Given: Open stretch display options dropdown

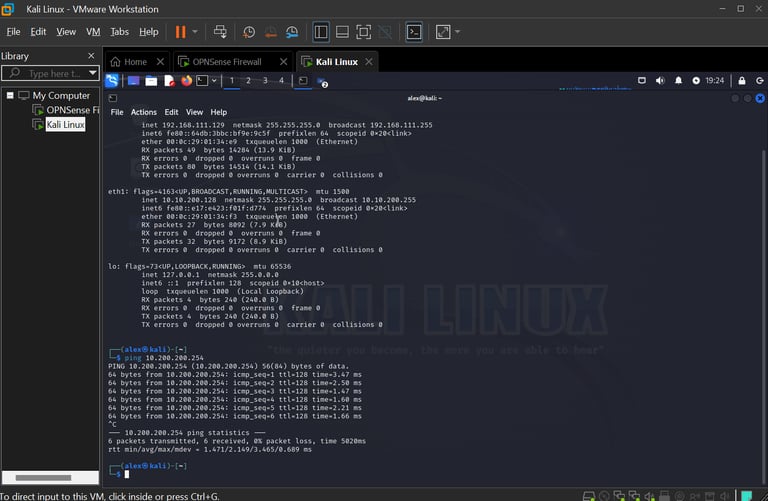Looking at the screenshot, I should coord(457,32).
